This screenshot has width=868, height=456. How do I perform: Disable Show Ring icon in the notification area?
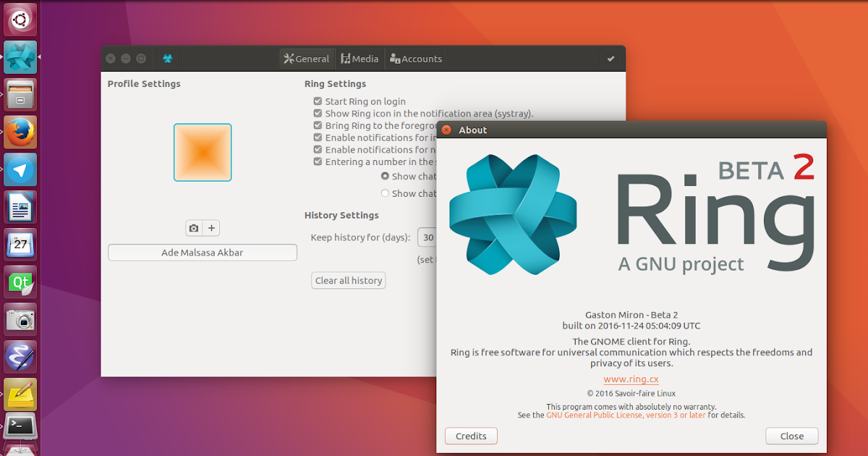(317, 114)
